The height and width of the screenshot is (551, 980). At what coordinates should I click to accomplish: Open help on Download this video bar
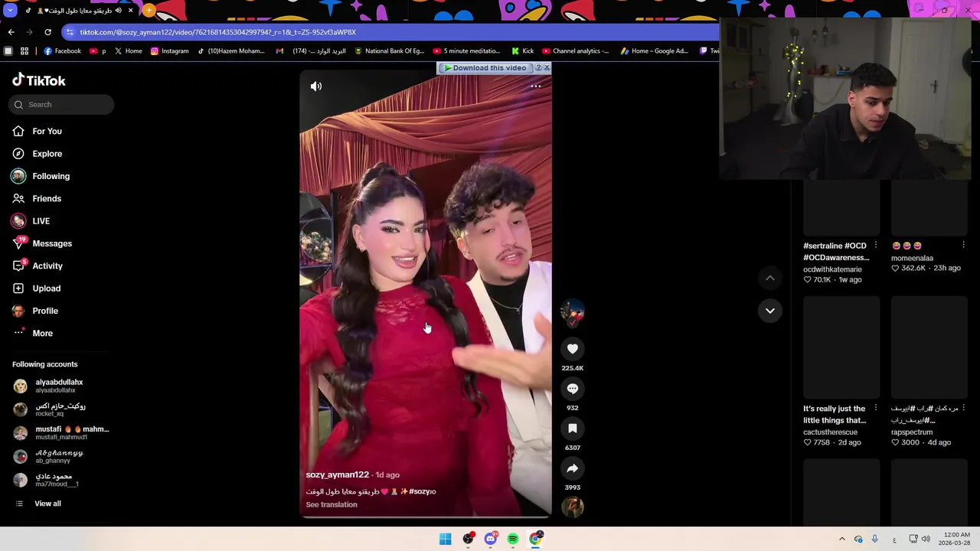(x=538, y=68)
